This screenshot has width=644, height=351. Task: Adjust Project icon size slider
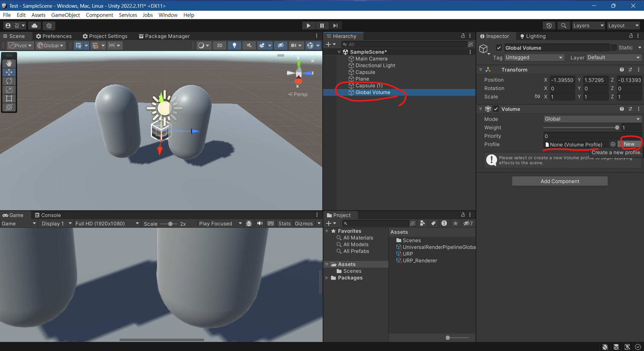[x=457, y=338]
